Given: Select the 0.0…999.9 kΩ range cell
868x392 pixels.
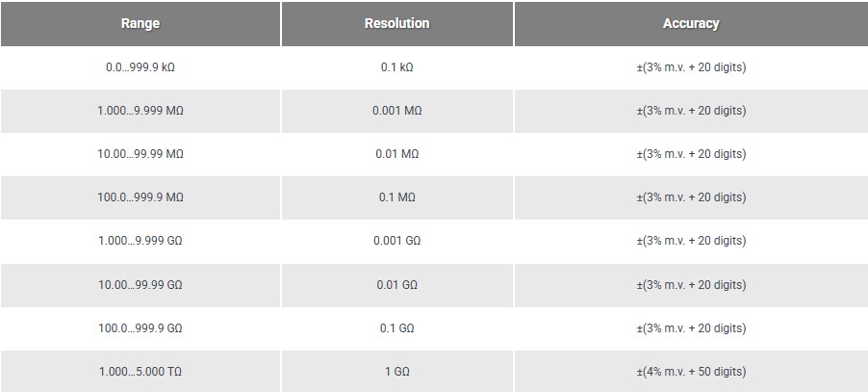Looking at the screenshot, I should [140, 67].
